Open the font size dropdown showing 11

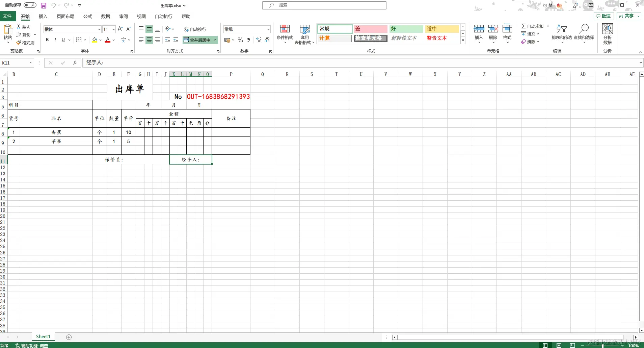click(x=113, y=29)
